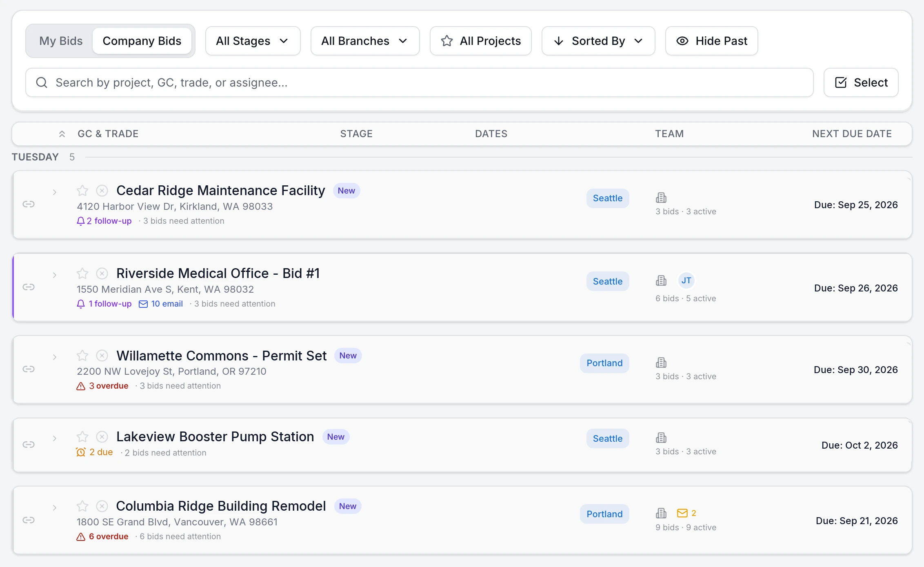Click circle-x icon on Columbia Ridge Building Remodel
This screenshot has width=924, height=567.
click(x=102, y=506)
